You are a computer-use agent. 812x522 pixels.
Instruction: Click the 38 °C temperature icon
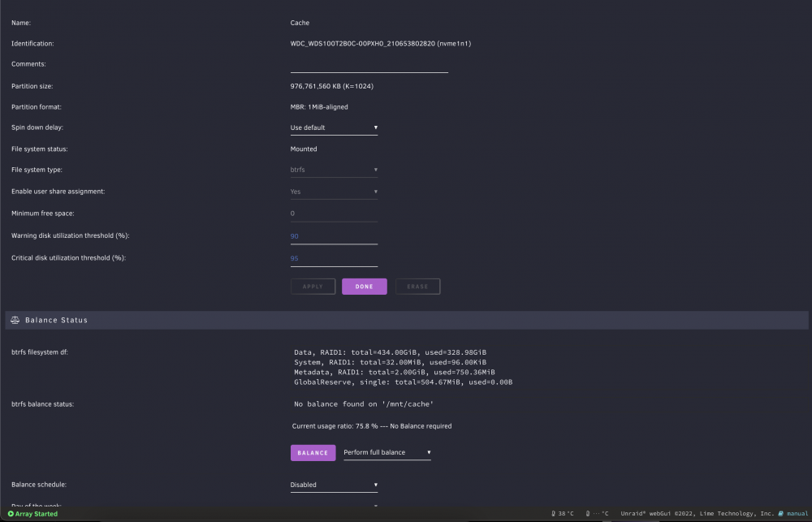coord(554,514)
